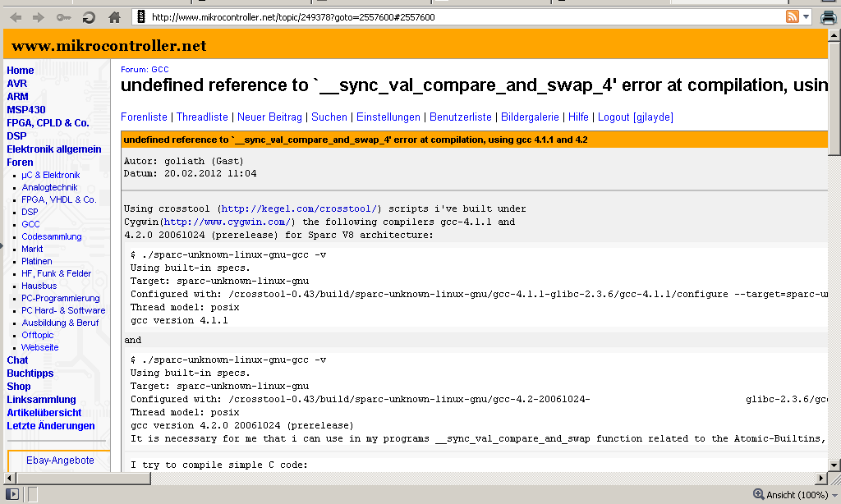Print the page with the printer icon
841x504 pixels.
click(828, 18)
